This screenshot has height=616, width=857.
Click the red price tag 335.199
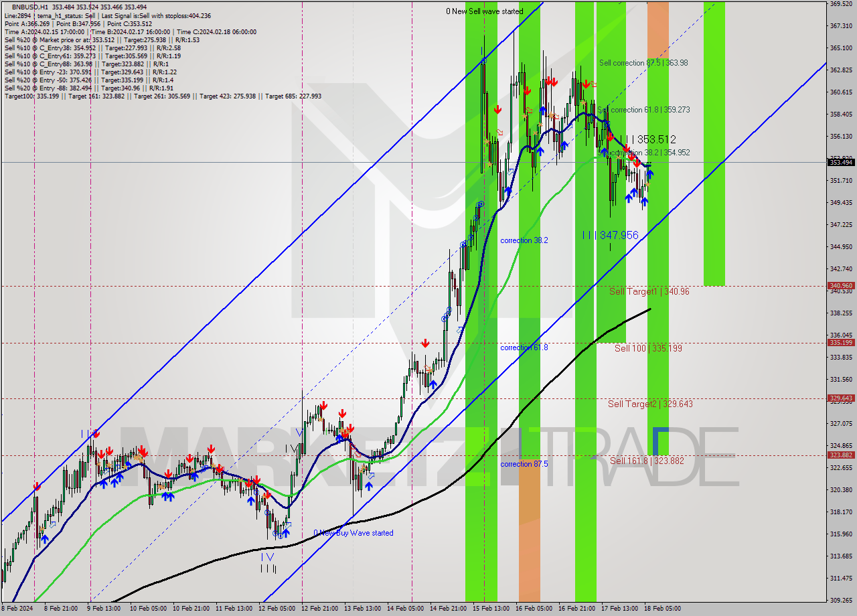coord(842,342)
